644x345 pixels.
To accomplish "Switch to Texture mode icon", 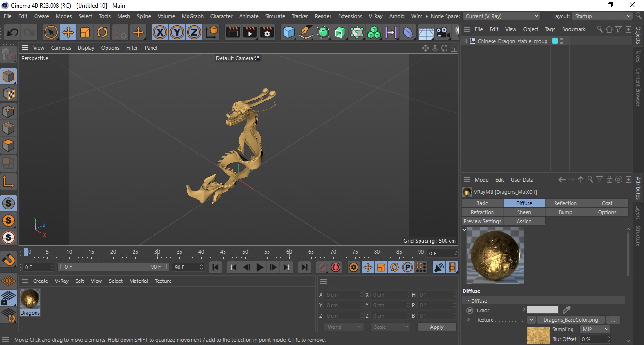I will coord(9,94).
